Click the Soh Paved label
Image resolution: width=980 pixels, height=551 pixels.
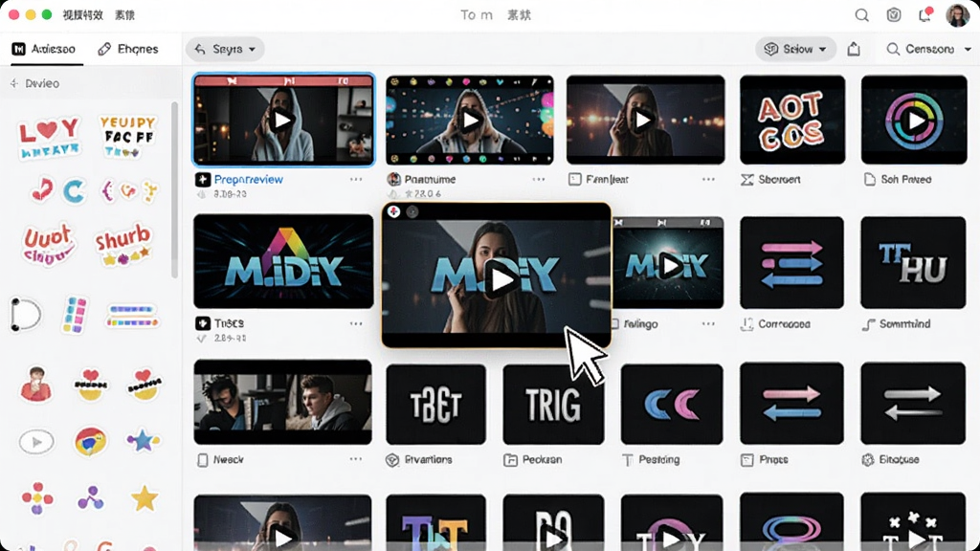905,179
